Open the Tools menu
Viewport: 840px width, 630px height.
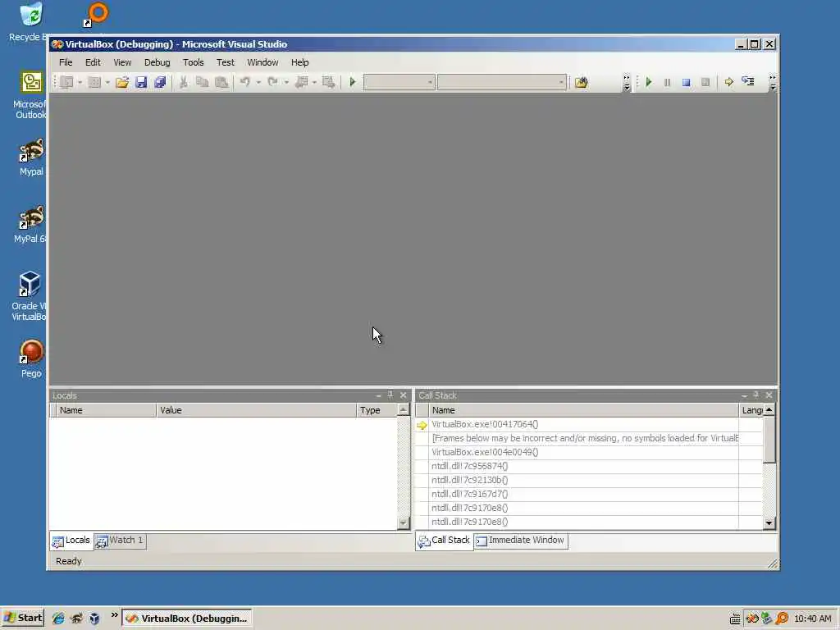coord(193,62)
